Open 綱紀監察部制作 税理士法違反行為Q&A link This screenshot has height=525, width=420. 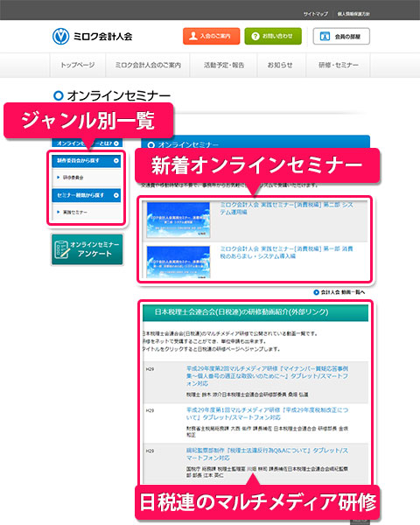tap(267, 454)
